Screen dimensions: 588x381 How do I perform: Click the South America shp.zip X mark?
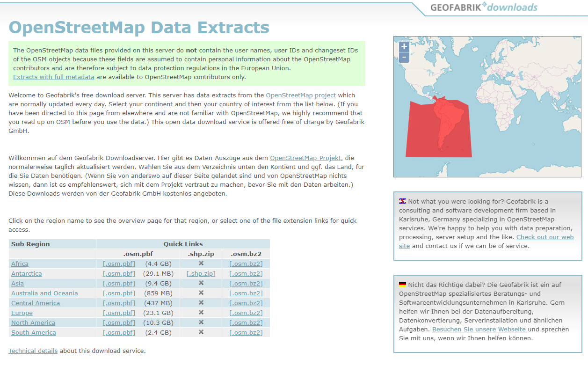pyautogui.click(x=201, y=332)
